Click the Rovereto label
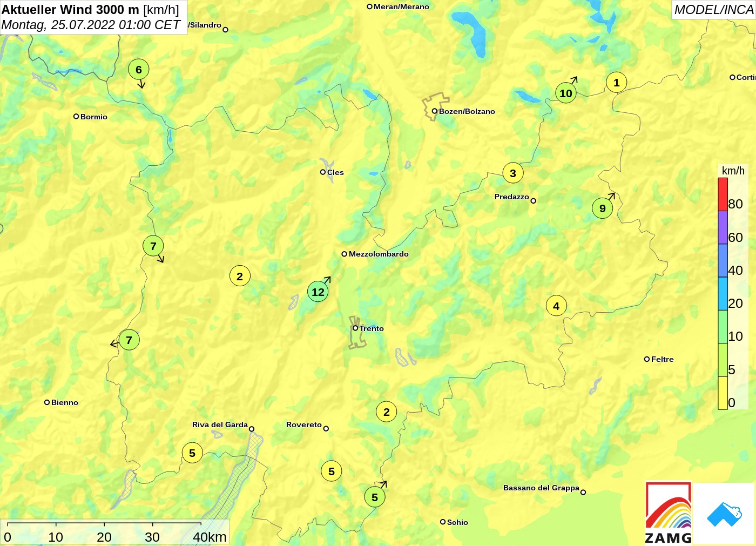This screenshot has width=756, height=546. 304,424
